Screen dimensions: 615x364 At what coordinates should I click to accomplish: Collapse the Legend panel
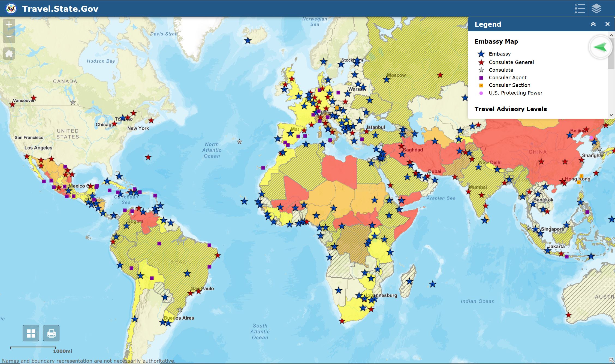click(593, 24)
